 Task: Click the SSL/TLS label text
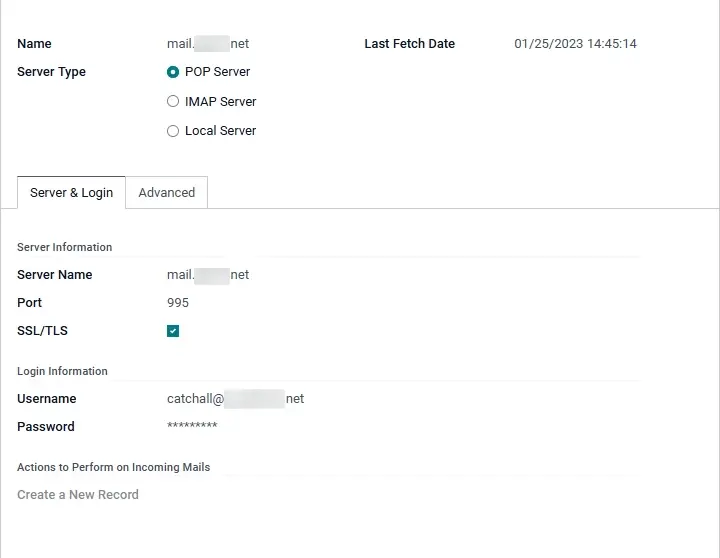click(42, 331)
